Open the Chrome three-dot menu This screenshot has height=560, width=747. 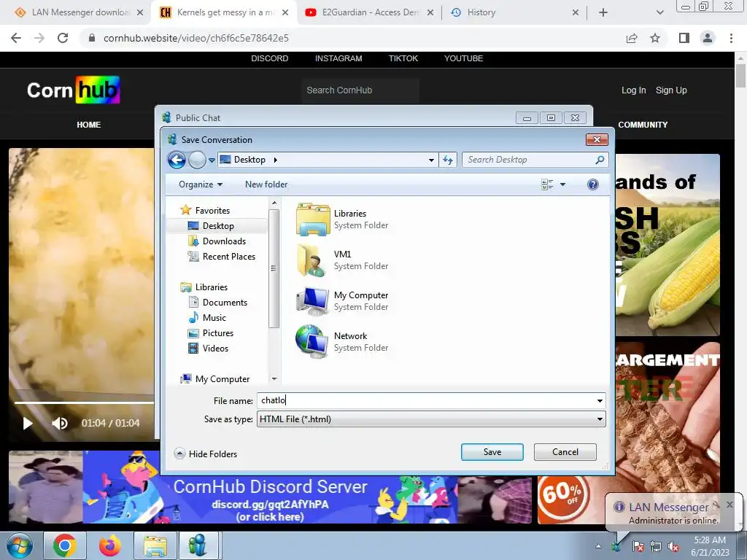click(x=731, y=38)
